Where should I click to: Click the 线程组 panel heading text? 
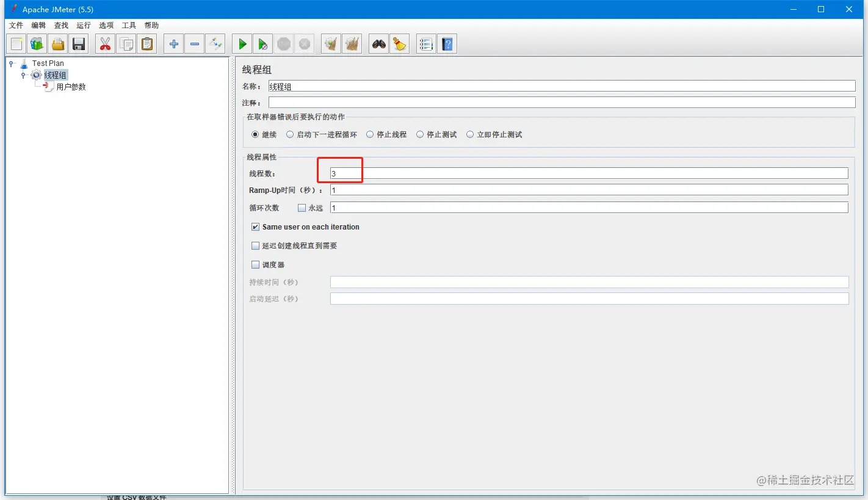(x=257, y=70)
